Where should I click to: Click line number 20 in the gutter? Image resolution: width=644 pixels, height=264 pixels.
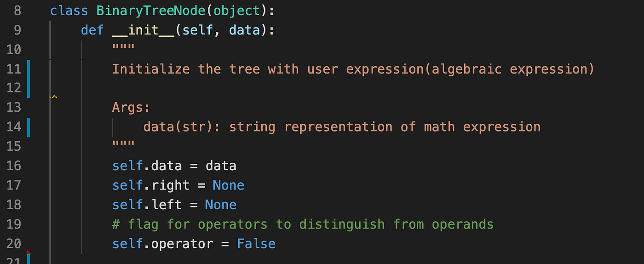pyautogui.click(x=14, y=244)
